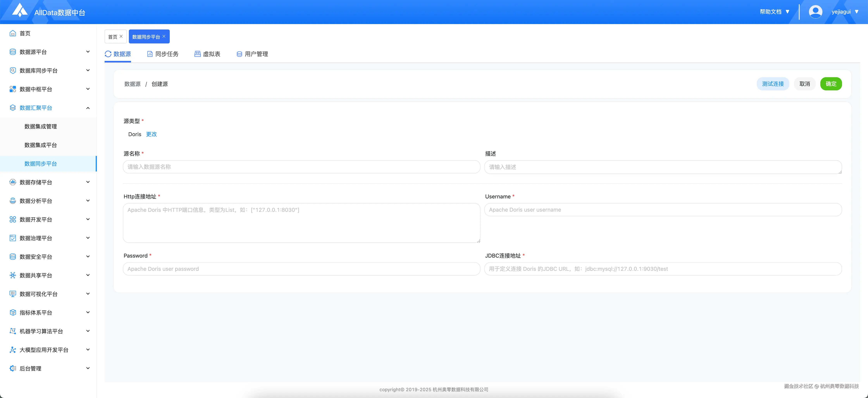Click the 更改 link next to Doris
Screen dimensions: 868x398
click(151, 134)
